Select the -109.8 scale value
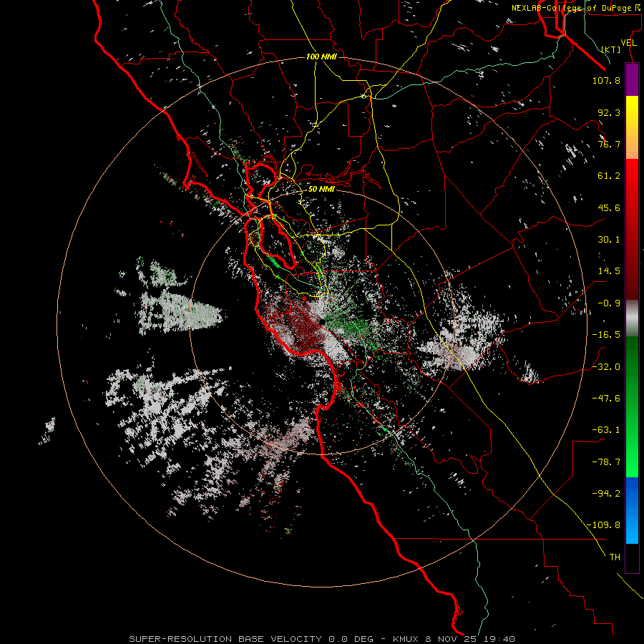Image resolution: width=644 pixels, height=644 pixels. 603,525
